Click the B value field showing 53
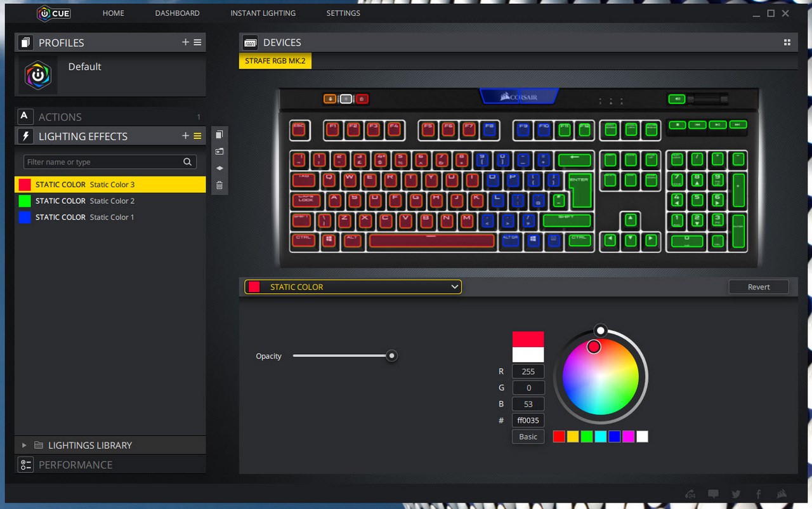812x509 pixels. [528, 404]
